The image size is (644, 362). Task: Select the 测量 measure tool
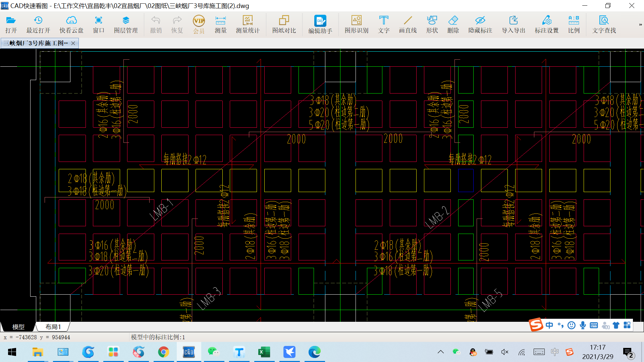221,24
